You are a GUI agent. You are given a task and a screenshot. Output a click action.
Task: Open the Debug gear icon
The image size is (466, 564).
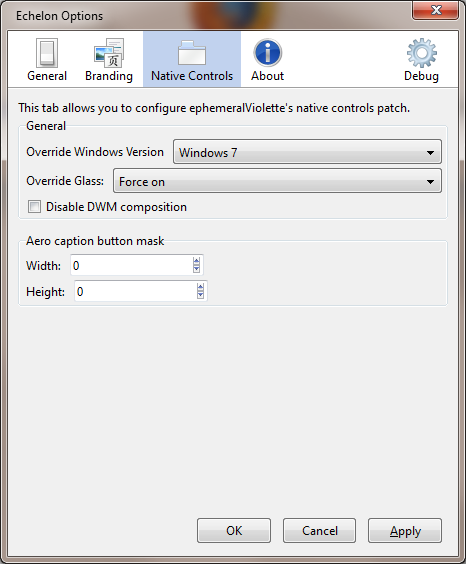point(421,53)
